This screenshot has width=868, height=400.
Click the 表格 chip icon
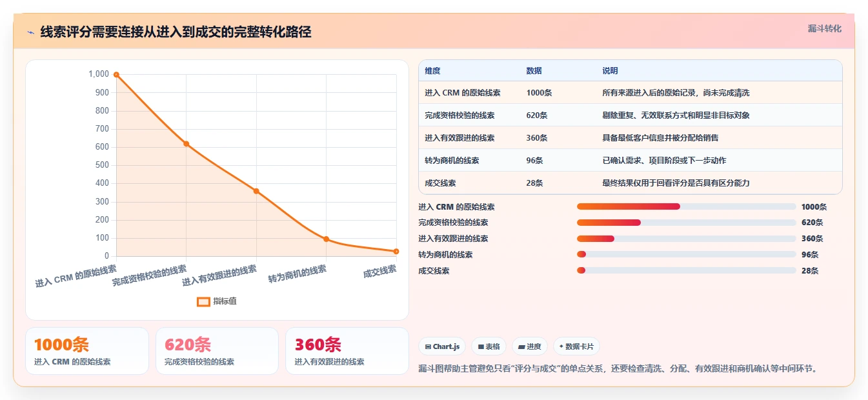point(481,346)
